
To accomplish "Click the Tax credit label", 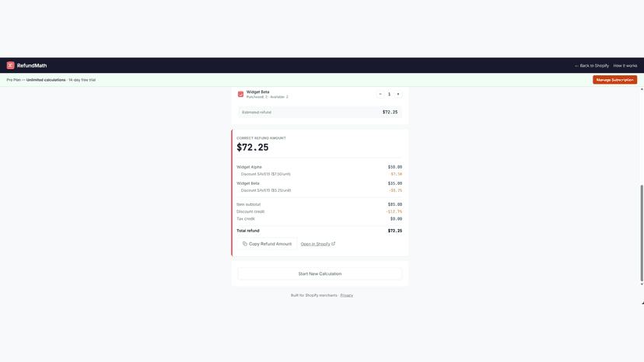I will pos(246,219).
